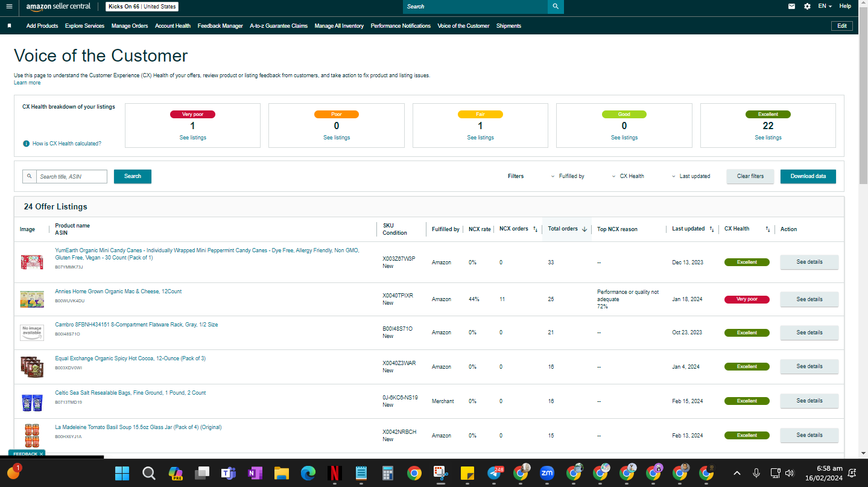Open Calculator from taskbar
The width and height of the screenshot is (868, 487).
click(388, 473)
